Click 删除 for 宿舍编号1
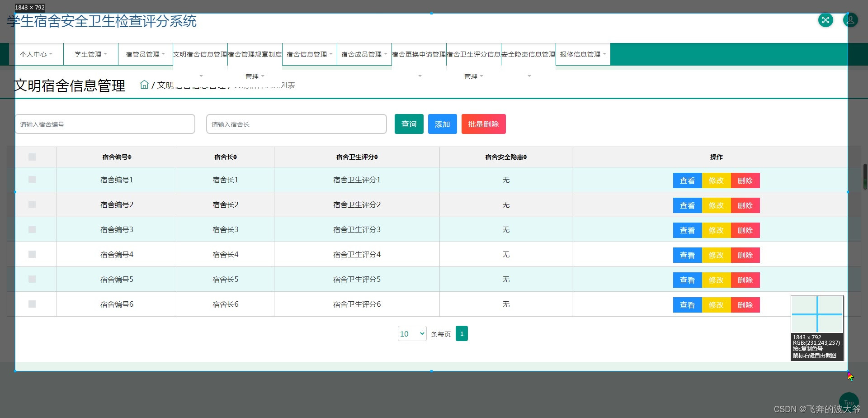 pyautogui.click(x=745, y=180)
